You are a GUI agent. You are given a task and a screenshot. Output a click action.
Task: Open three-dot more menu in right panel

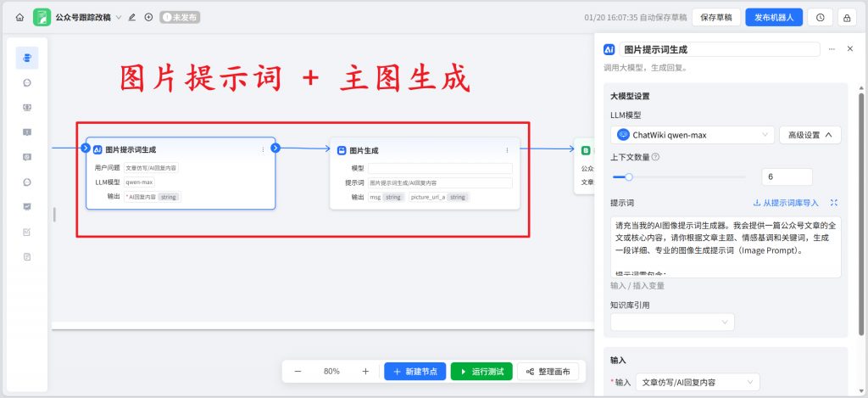click(x=832, y=49)
